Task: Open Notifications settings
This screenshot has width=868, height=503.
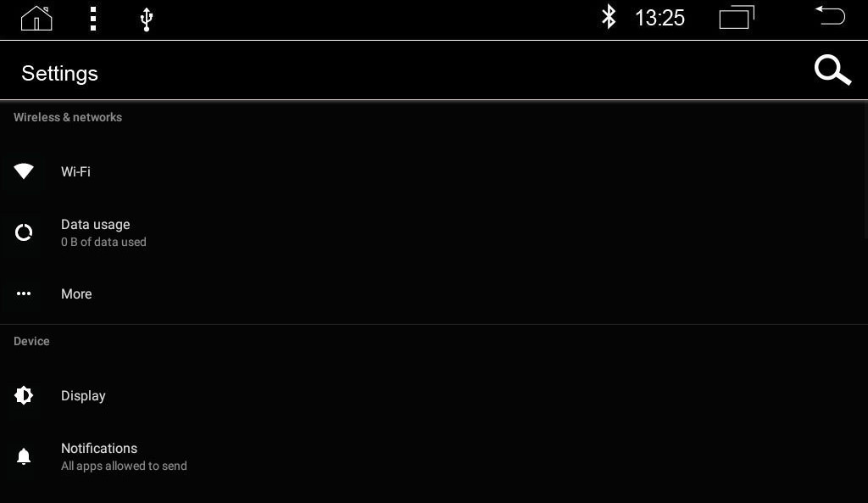Action: pyautogui.click(x=434, y=456)
